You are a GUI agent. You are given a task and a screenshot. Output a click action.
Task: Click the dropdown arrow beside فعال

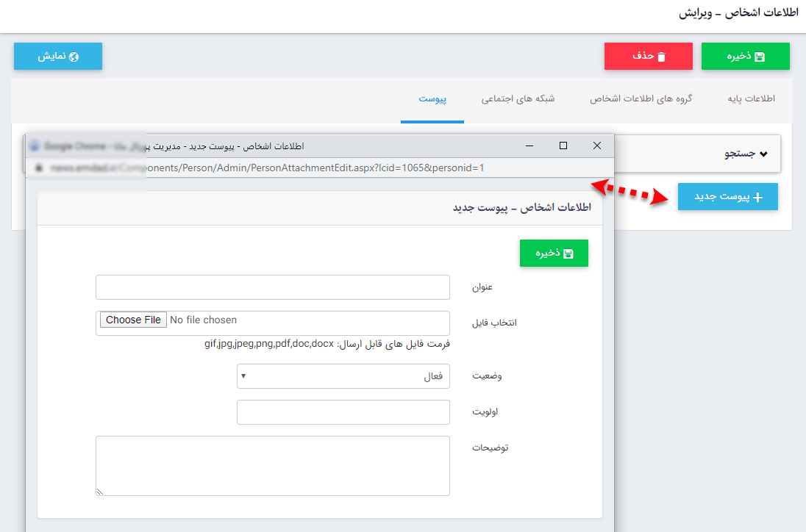point(243,375)
